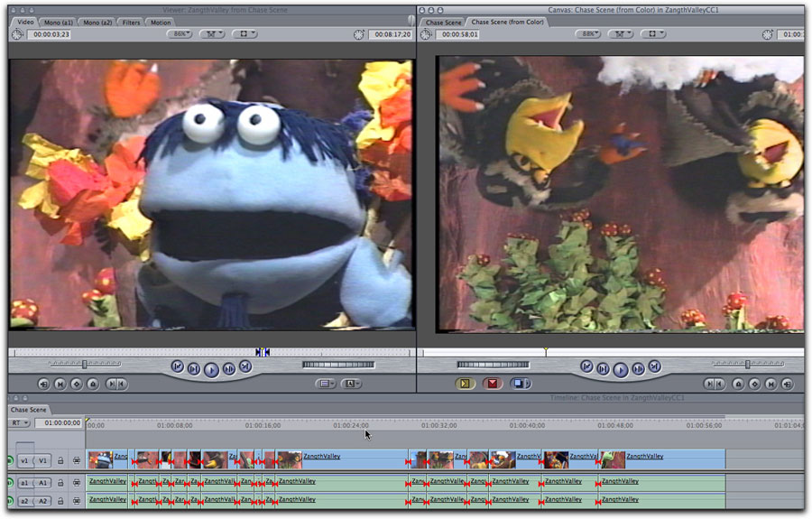Open the RT pop-up menu in Timeline
The image size is (812, 519).
[x=18, y=422]
